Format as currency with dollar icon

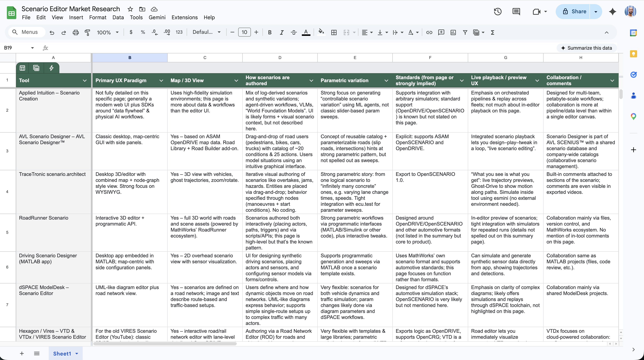tap(131, 32)
